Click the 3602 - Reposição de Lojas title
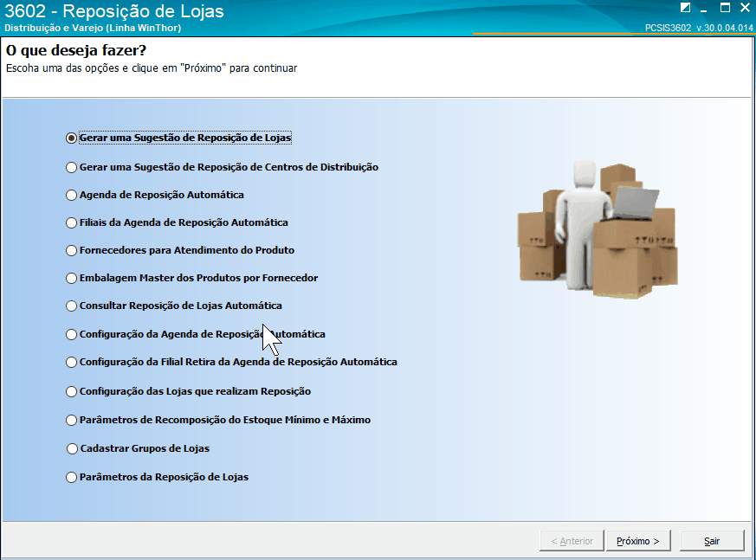Viewport: 756px width, 560px height. click(114, 10)
